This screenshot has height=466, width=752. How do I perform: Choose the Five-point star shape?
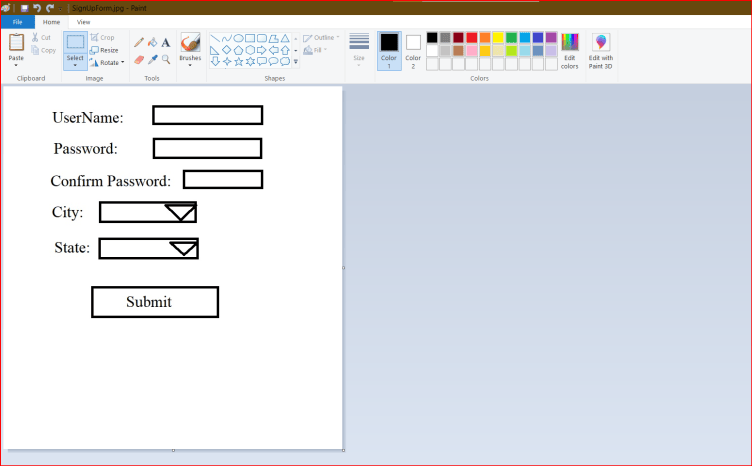tap(238, 61)
